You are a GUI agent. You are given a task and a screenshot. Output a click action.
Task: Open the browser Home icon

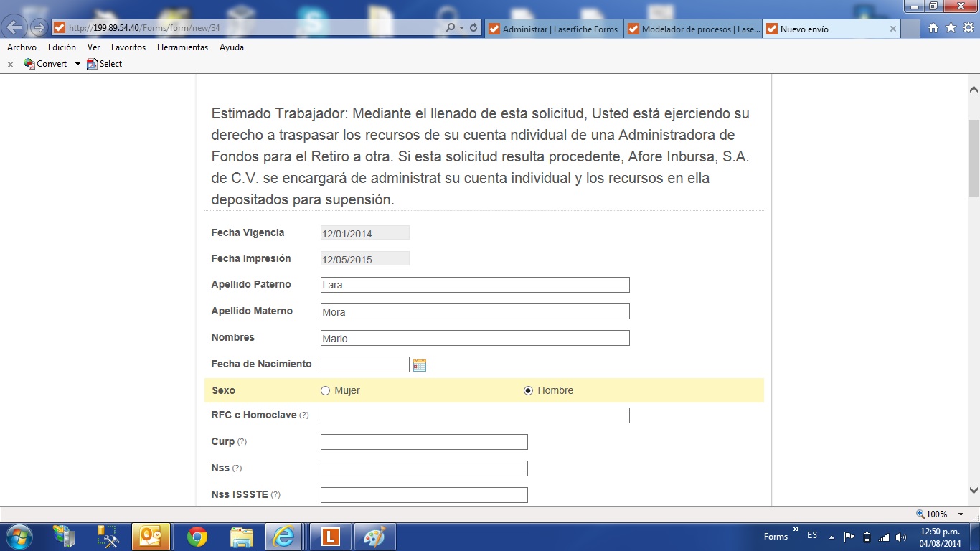[x=933, y=28]
